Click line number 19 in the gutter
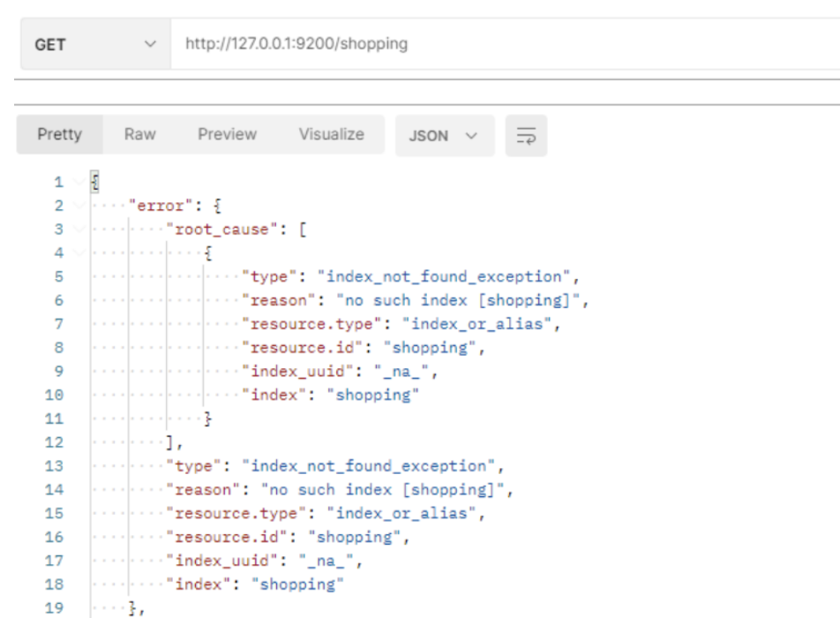Screen dimensions: 840x618 pos(55,607)
